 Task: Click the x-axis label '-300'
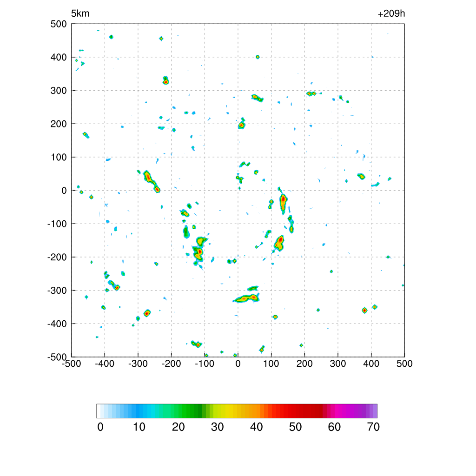(x=138, y=364)
